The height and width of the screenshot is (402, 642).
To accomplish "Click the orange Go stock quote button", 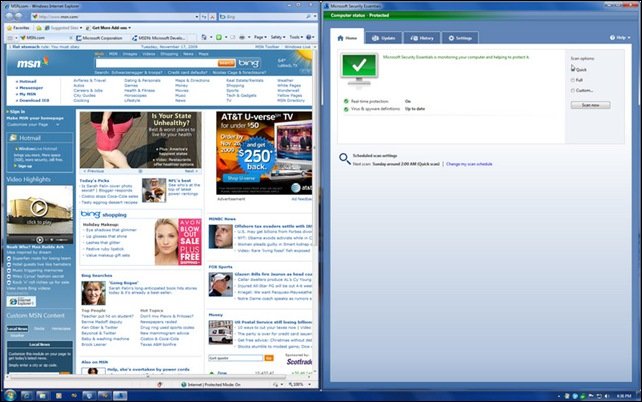I will point(269,358).
